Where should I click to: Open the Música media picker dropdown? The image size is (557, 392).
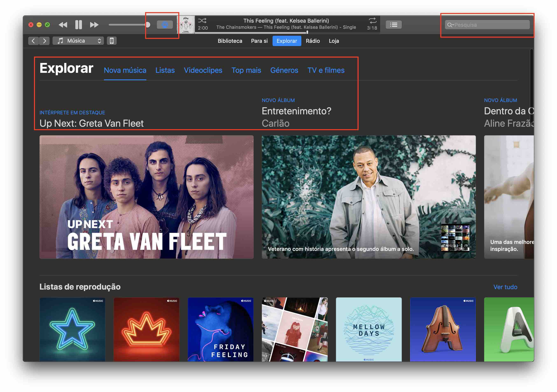click(78, 41)
